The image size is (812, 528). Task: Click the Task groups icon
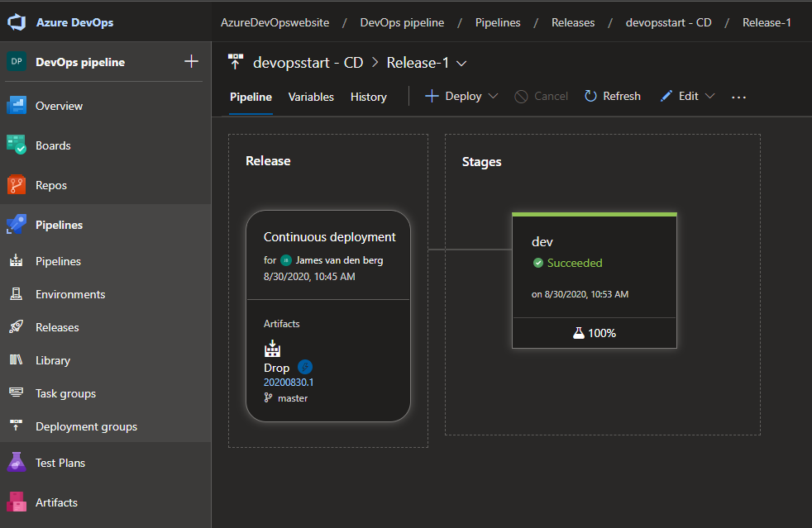tap(16, 392)
